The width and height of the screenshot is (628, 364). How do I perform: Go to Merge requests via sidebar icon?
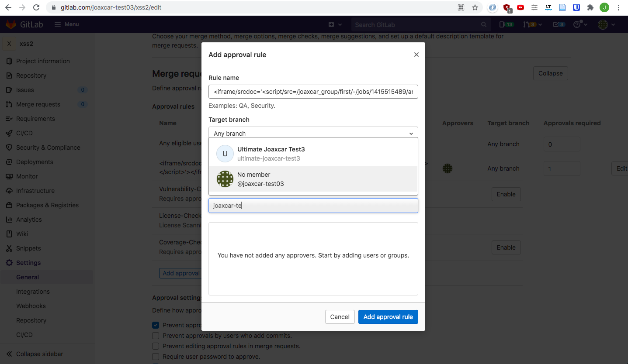pyautogui.click(x=9, y=104)
